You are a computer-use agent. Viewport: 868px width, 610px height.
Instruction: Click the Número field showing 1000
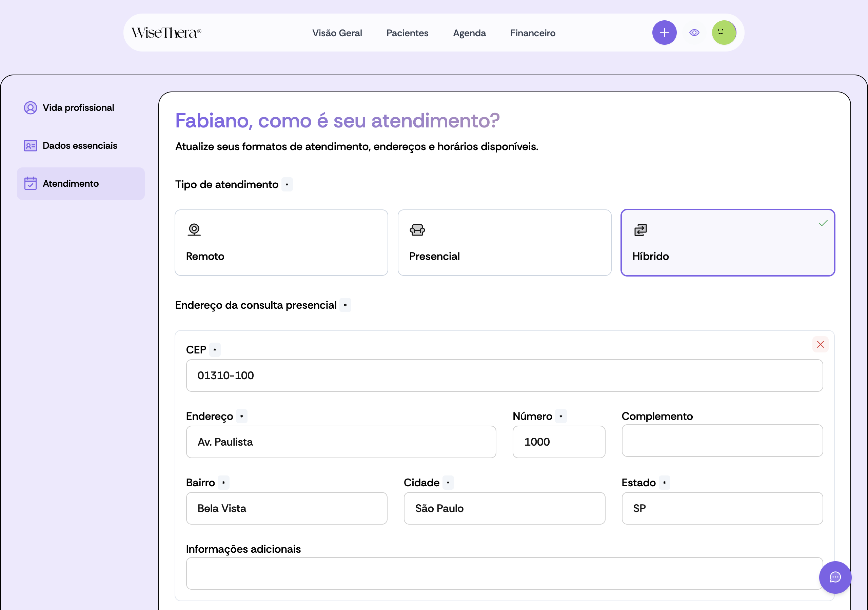558,442
